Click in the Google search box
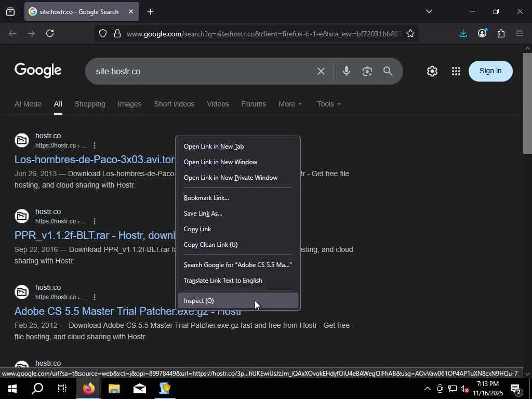The width and height of the screenshot is (532, 399). pyautogui.click(x=204, y=71)
